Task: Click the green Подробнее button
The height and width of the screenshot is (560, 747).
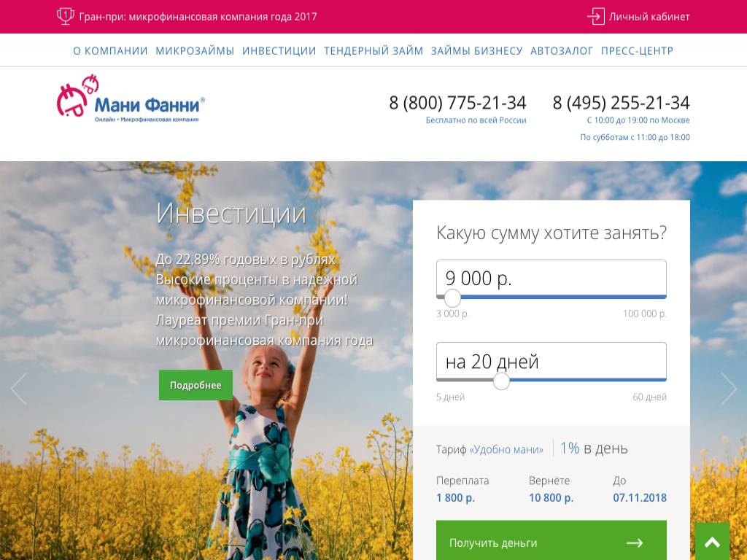Action: click(196, 385)
